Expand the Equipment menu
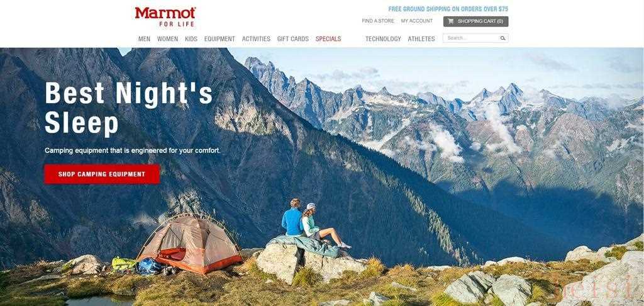 click(219, 38)
